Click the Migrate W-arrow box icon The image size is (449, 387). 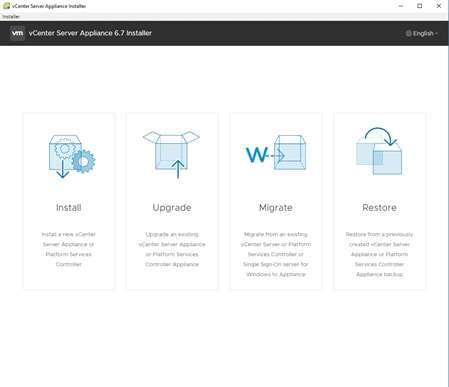(x=276, y=152)
